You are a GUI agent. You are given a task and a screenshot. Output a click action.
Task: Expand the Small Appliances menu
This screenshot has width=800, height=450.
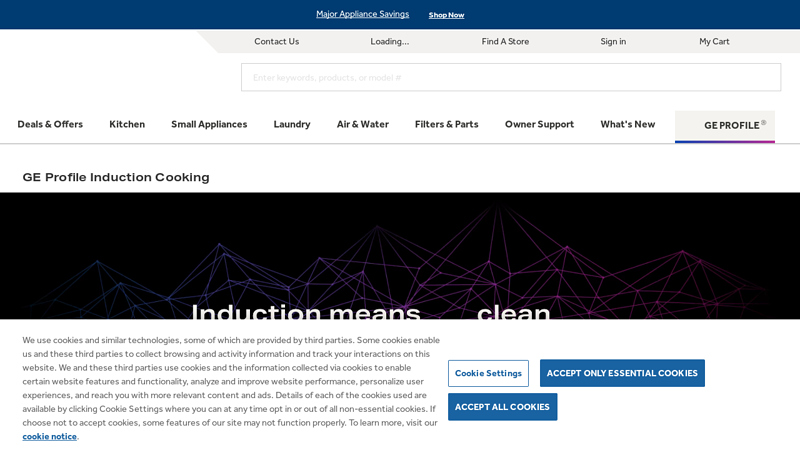tap(209, 124)
